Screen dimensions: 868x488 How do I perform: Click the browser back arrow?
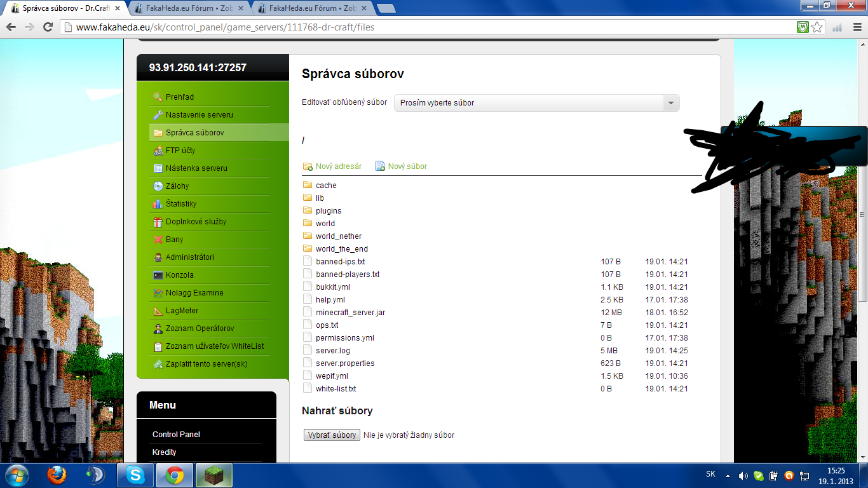click(x=11, y=27)
